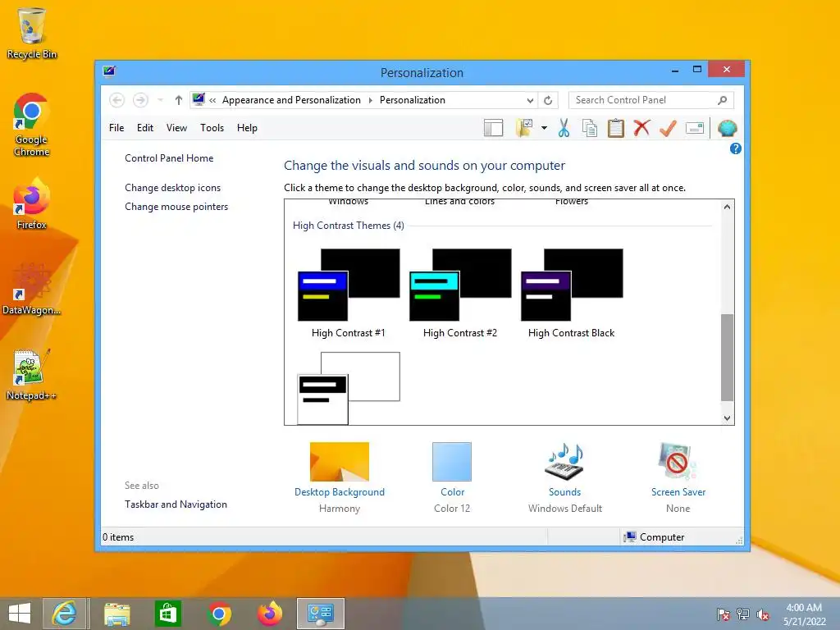Click the breadcrumb chevron before Appearance and Personalization

pyautogui.click(x=212, y=100)
